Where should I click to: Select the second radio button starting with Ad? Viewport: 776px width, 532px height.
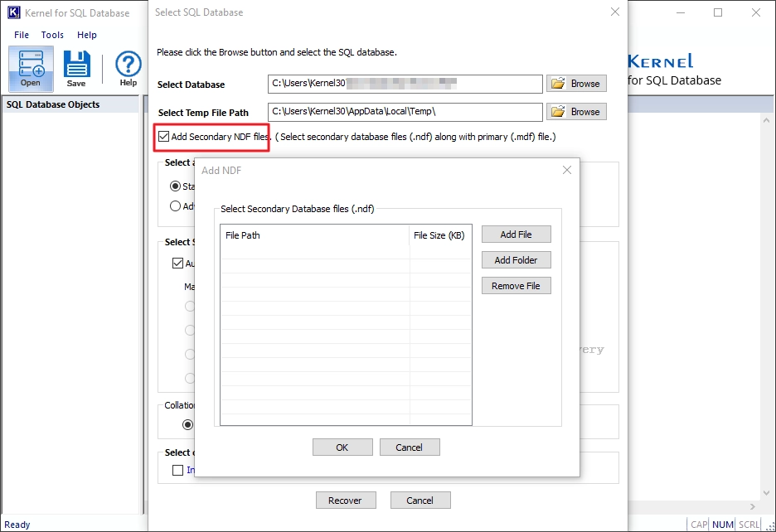coord(175,206)
